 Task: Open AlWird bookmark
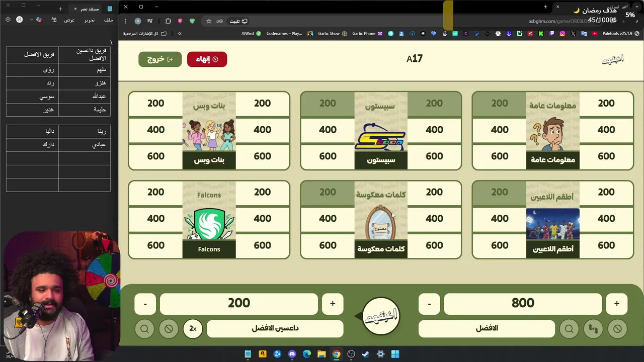tap(251, 34)
